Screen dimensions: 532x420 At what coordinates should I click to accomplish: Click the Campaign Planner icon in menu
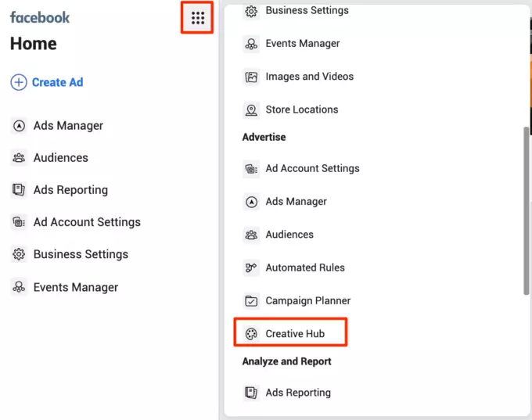(x=251, y=301)
